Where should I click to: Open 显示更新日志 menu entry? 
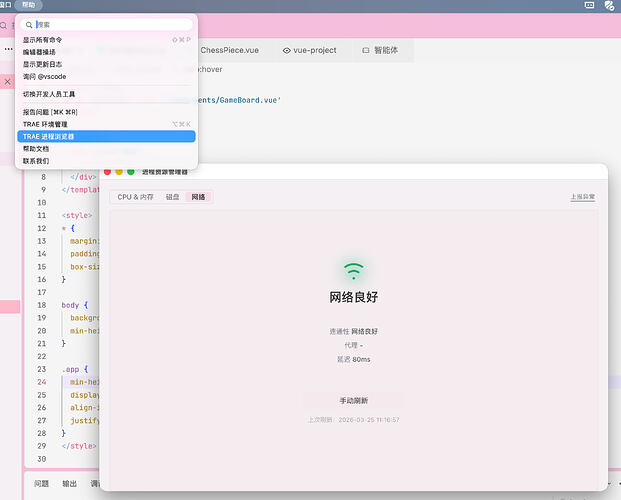[x=106, y=64]
